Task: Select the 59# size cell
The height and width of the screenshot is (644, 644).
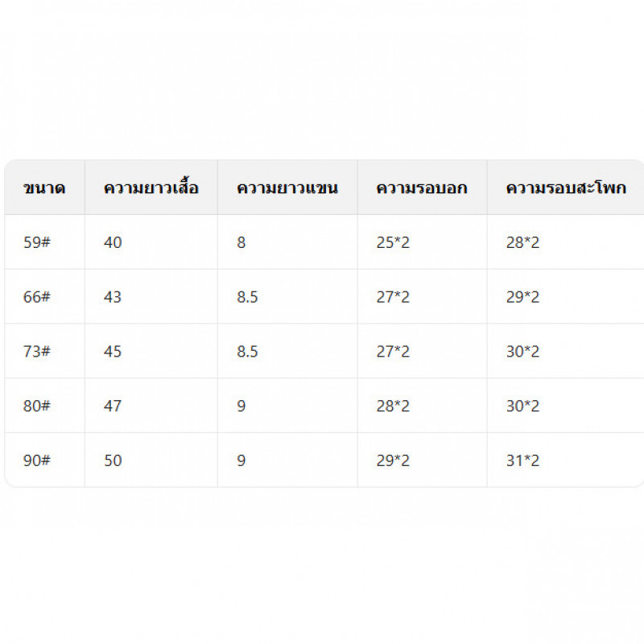Action: click(x=37, y=242)
